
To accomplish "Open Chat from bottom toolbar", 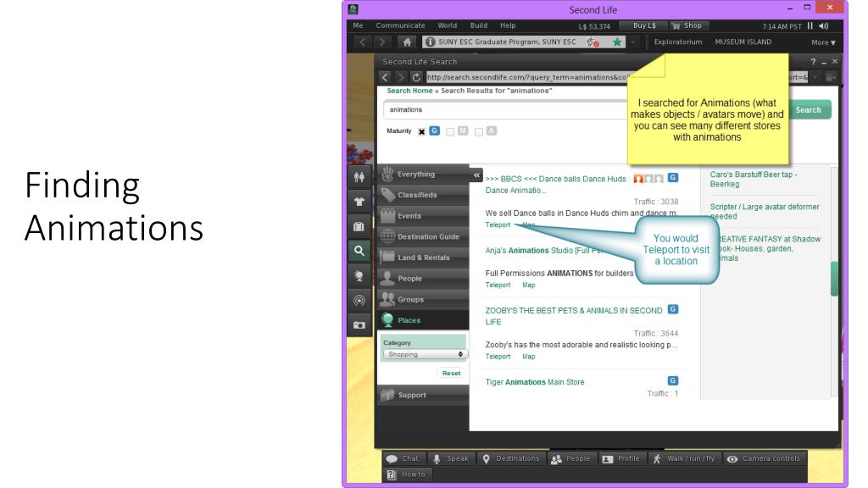I will (x=404, y=458).
